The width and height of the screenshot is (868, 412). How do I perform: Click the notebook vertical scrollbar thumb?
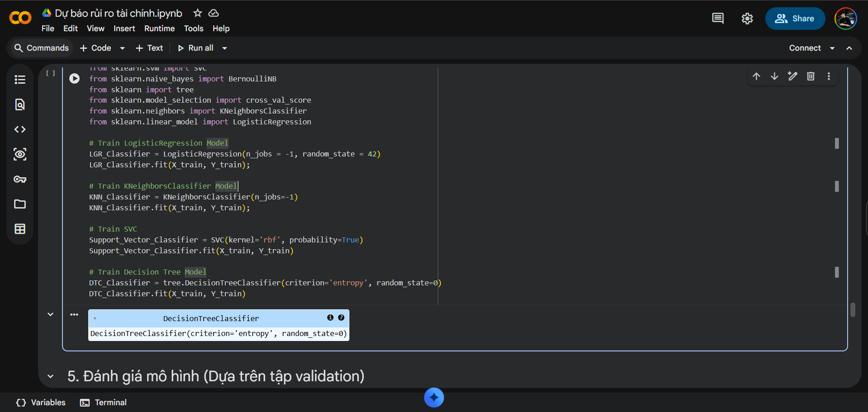tap(853, 310)
